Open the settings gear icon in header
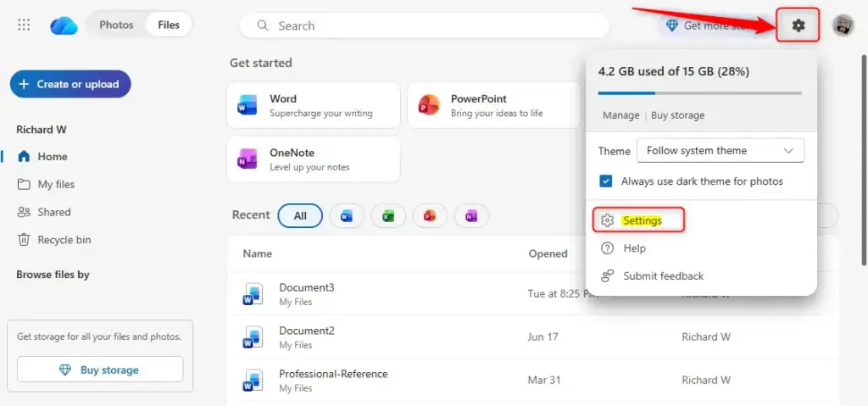The width and height of the screenshot is (868, 406). [798, 25]
